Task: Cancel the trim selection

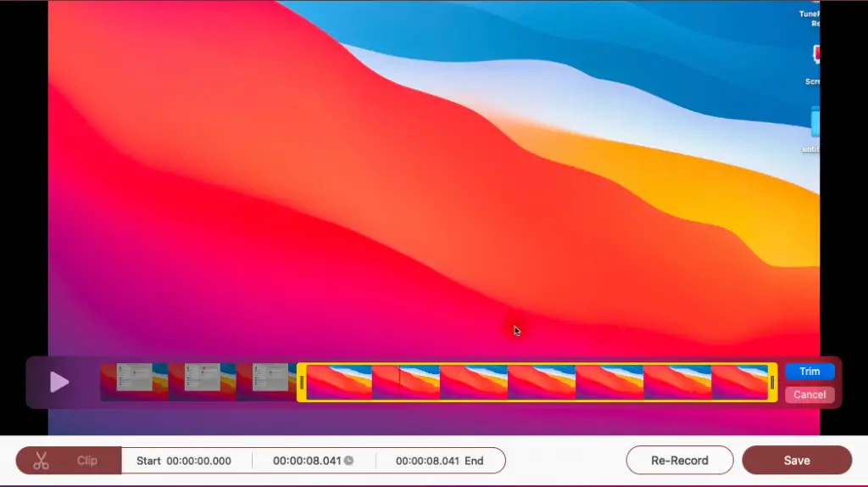Action: coord(810,395)
